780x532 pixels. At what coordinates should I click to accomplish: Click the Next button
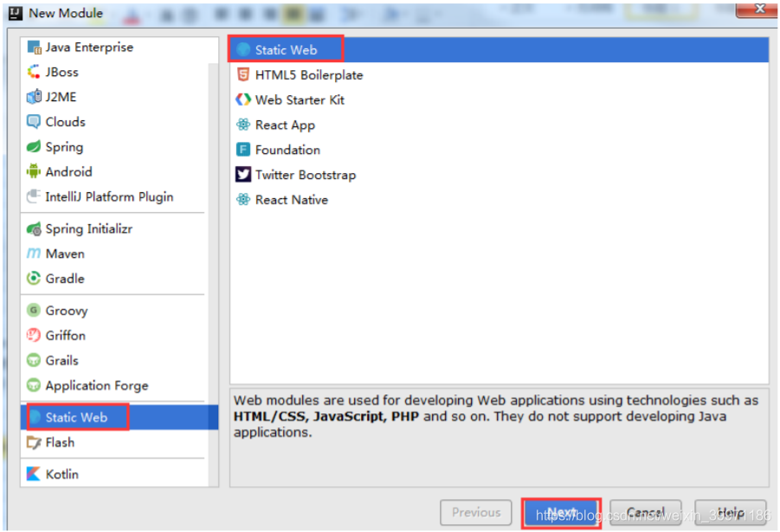[561, 513]
